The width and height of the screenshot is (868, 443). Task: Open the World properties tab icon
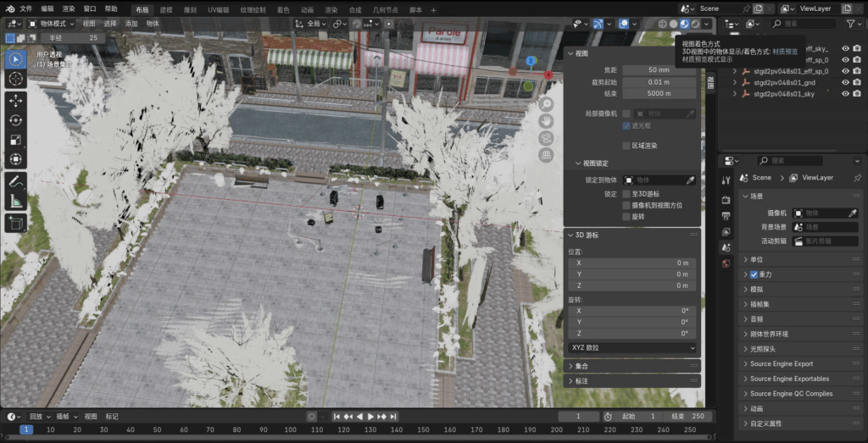[726, 263]
